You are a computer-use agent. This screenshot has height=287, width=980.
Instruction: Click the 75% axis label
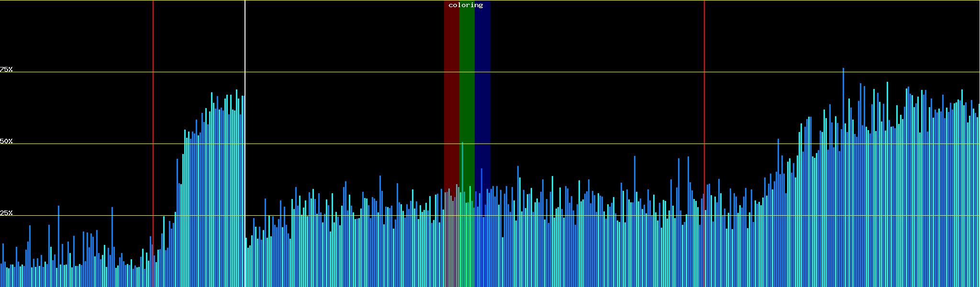[x=6, y=69]
